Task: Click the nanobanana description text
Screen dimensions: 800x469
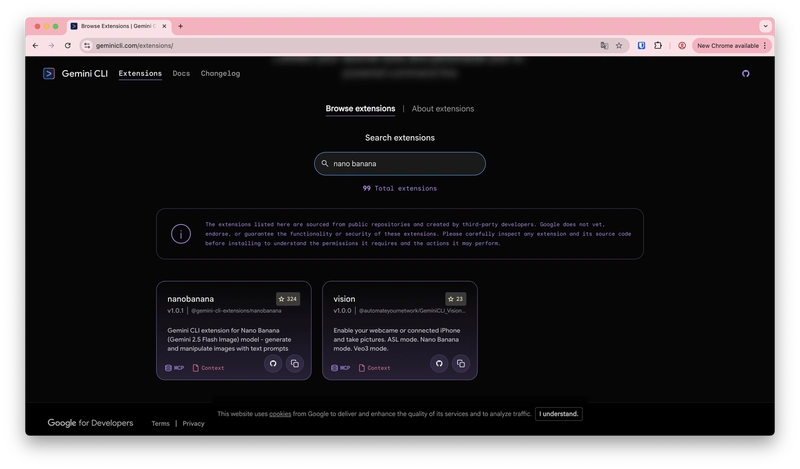Action: tap(229, 339)
